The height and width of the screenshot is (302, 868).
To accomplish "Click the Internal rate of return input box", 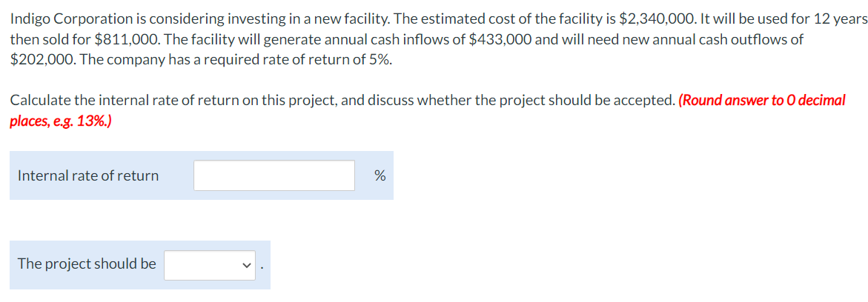I will (274, 175).
